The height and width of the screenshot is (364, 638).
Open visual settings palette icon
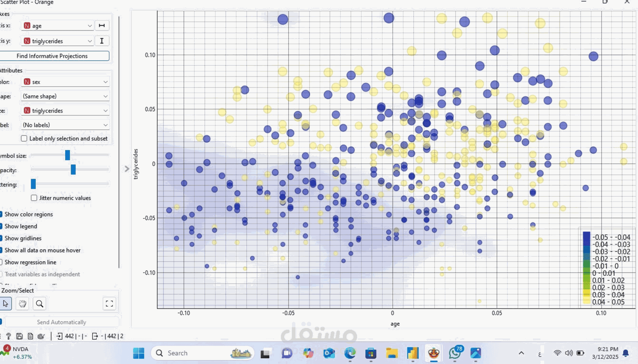(x=41, y=336)
